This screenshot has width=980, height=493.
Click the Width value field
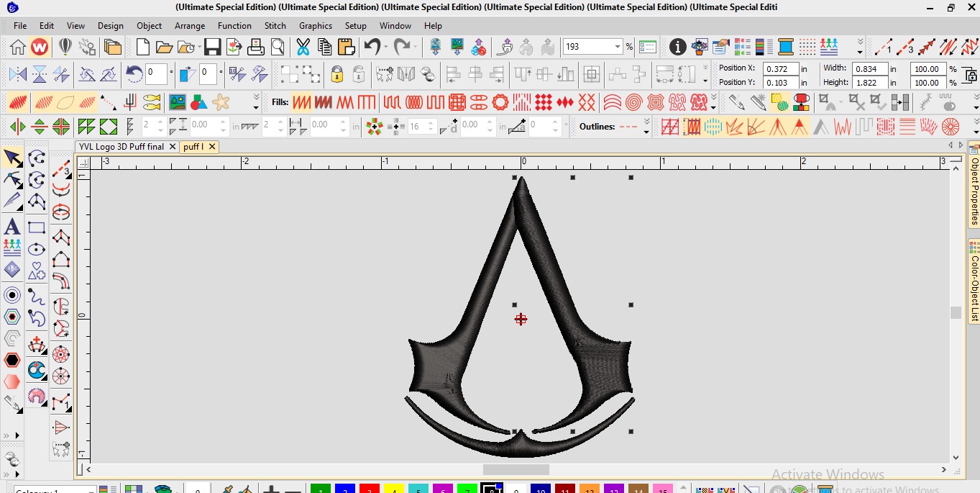(x=869, y=69)
